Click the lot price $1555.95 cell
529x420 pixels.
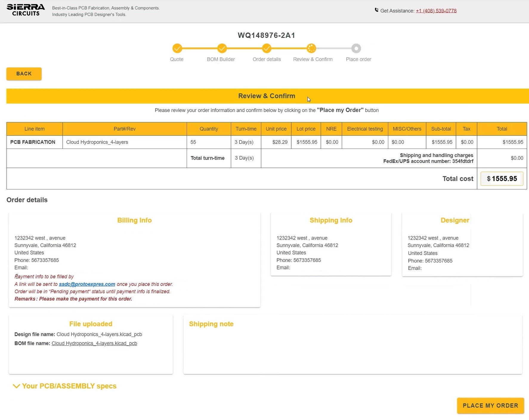tap(306, 142)
